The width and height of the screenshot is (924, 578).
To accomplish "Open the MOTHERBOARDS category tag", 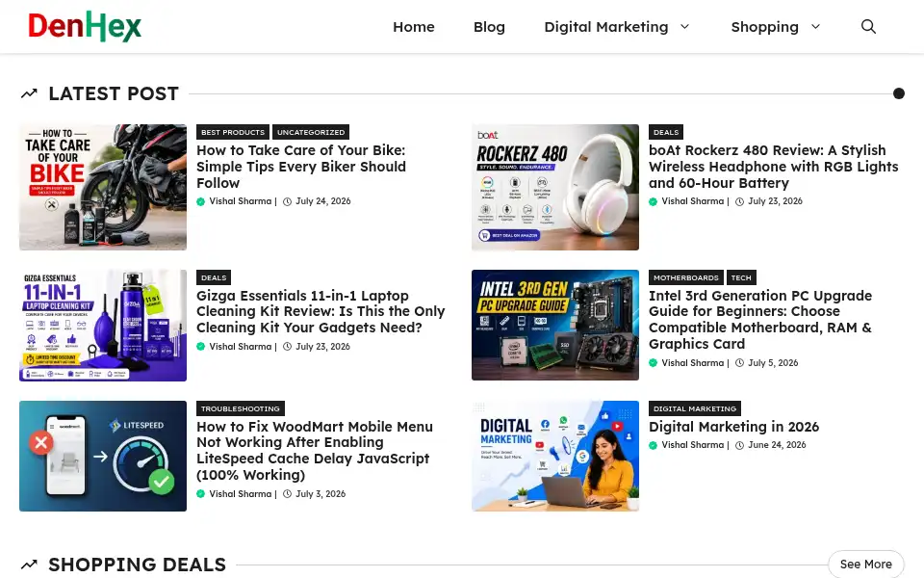I will point(686,277).
